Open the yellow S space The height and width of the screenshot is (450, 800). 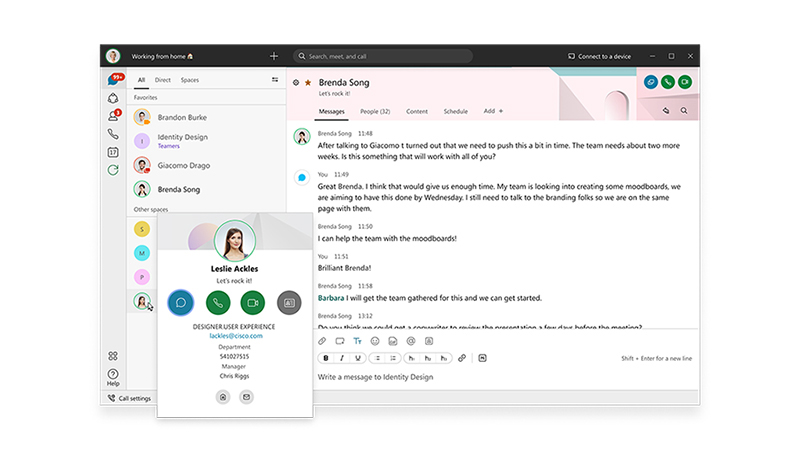tap(142, 229)
